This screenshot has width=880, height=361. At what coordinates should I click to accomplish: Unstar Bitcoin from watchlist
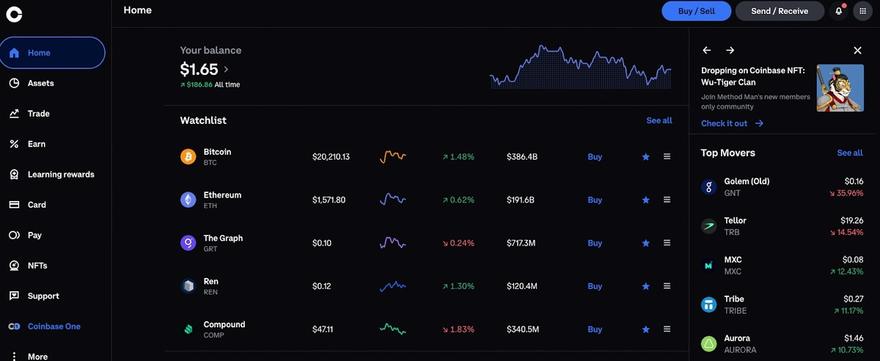(x=646, y=157)
